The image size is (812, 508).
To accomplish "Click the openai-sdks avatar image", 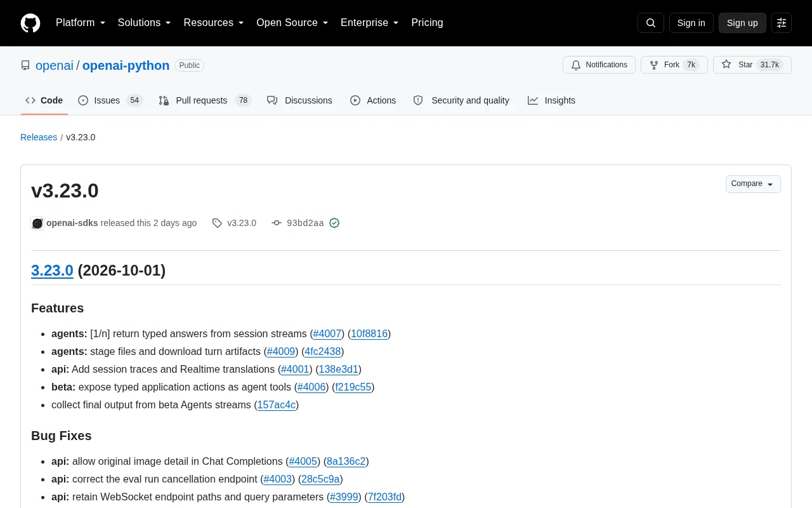I will click(x=37, y=223).
